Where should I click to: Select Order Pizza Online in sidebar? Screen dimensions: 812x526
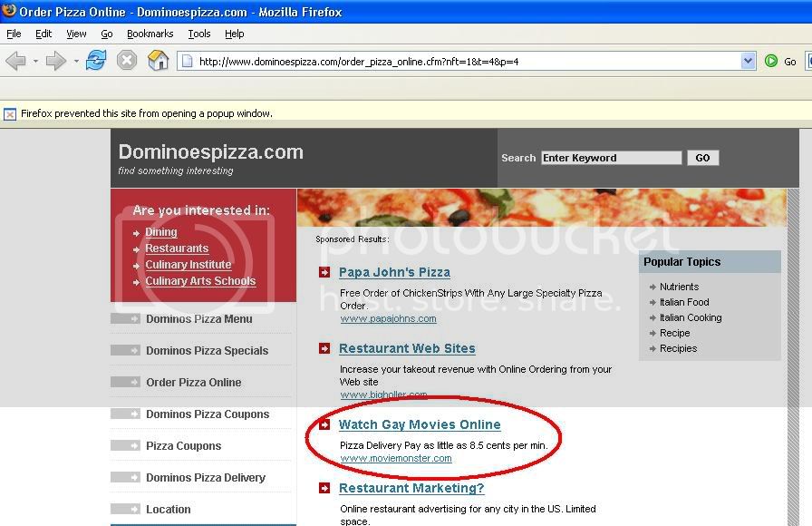point(194,382)
